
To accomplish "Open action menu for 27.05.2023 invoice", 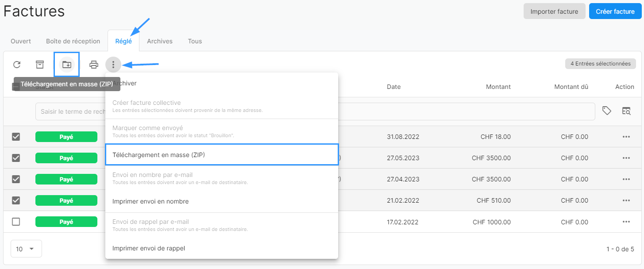I will tap(626, 158).
